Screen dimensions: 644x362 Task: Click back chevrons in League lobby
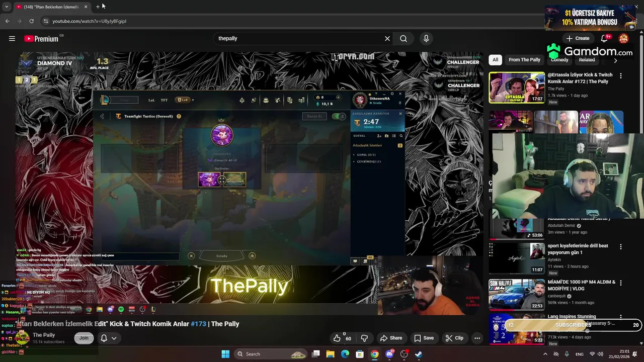[x=103, y=116]
